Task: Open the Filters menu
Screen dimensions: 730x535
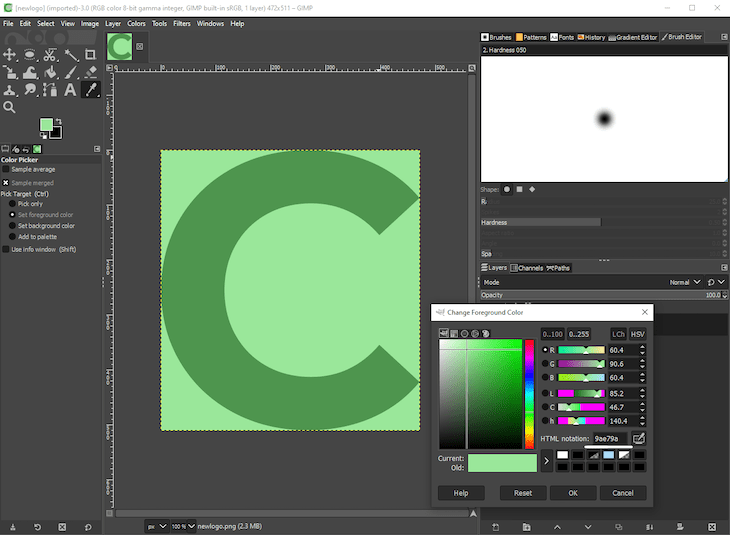Action: coord(181,23)
